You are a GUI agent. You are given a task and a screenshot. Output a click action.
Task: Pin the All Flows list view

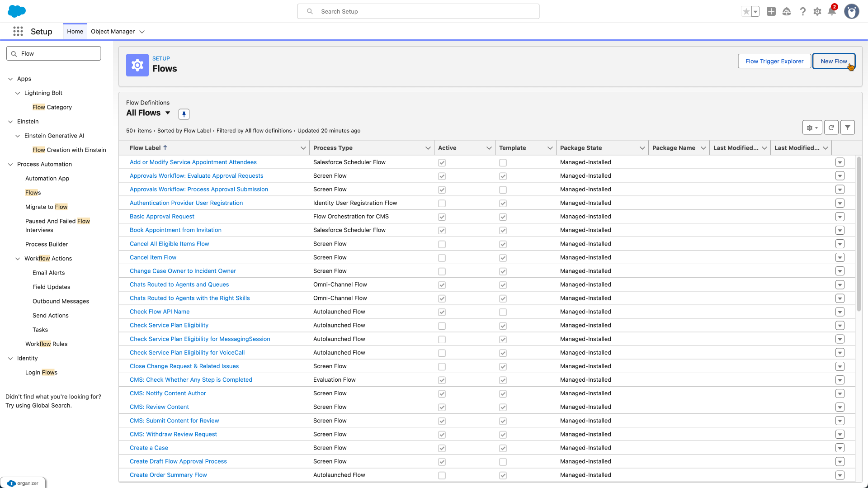coord(184,114)
